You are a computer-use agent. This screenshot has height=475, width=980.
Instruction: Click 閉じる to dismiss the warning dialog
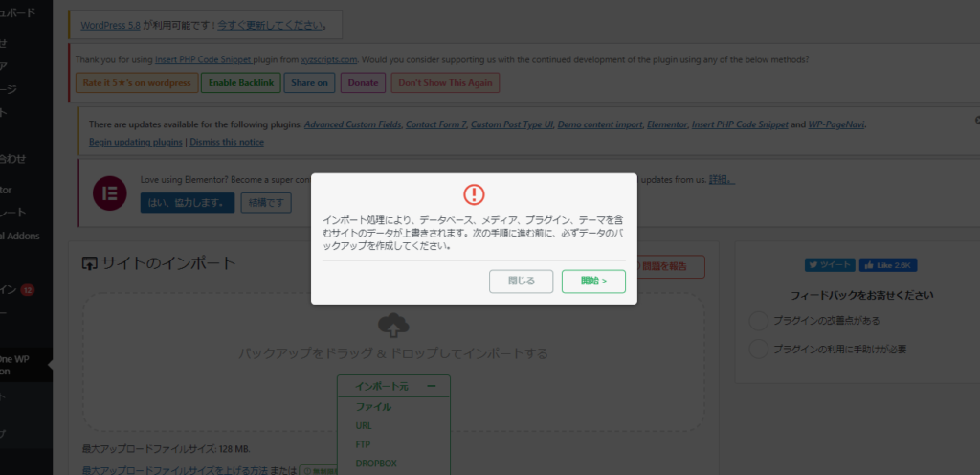(521, 281)
